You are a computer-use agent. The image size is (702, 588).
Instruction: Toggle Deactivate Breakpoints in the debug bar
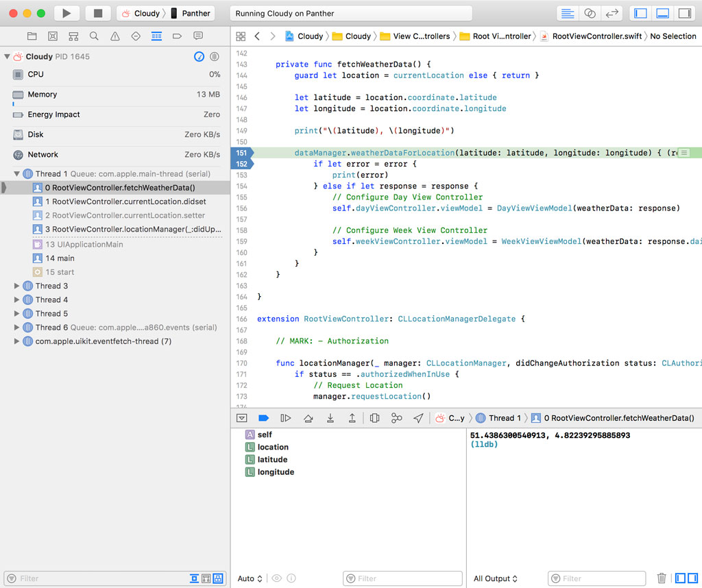pos(263,417)
